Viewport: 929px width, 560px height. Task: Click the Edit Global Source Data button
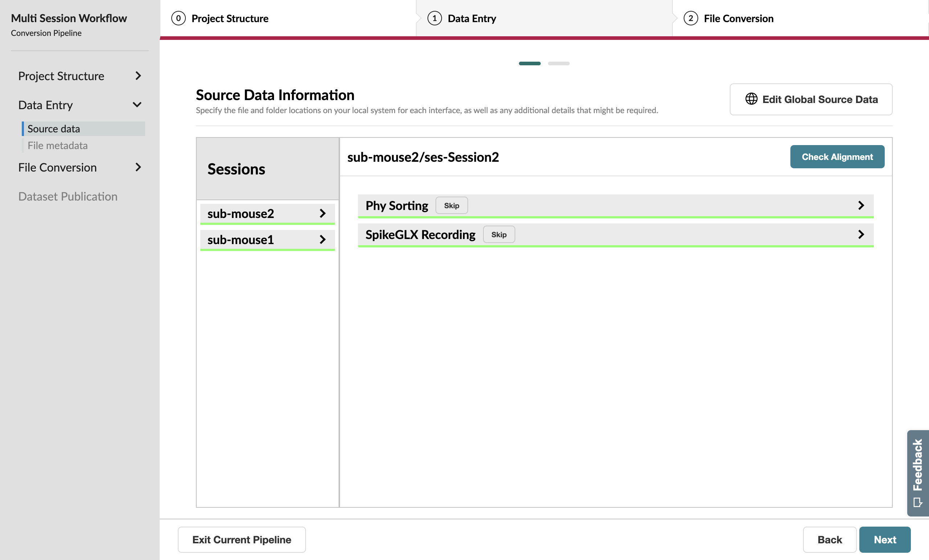pyautogui.click(x=811, y=99)
